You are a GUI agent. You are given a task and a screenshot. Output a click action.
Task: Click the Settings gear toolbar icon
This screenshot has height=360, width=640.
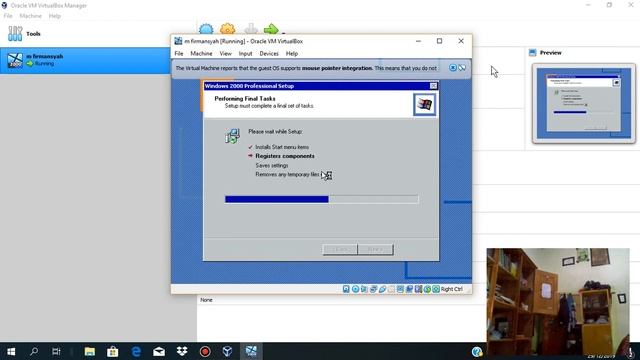coord(227,29)
